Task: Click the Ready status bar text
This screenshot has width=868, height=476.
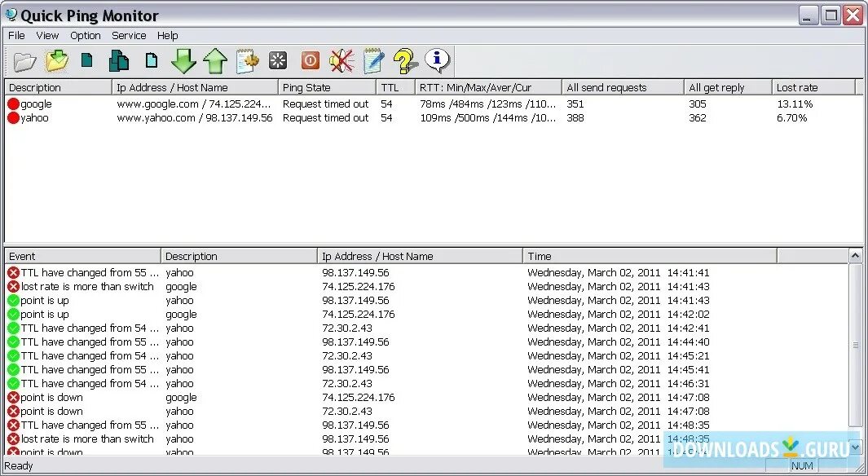Action: (x=19, y=466)
